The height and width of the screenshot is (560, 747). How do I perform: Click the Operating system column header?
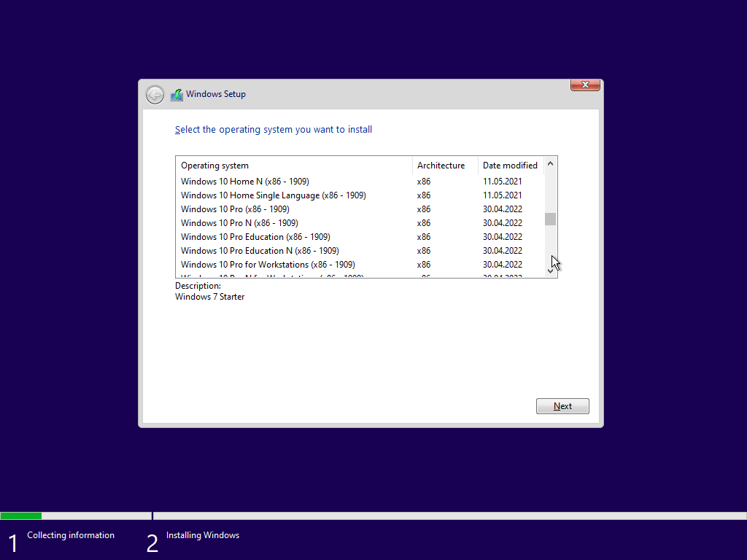[294, 166]
